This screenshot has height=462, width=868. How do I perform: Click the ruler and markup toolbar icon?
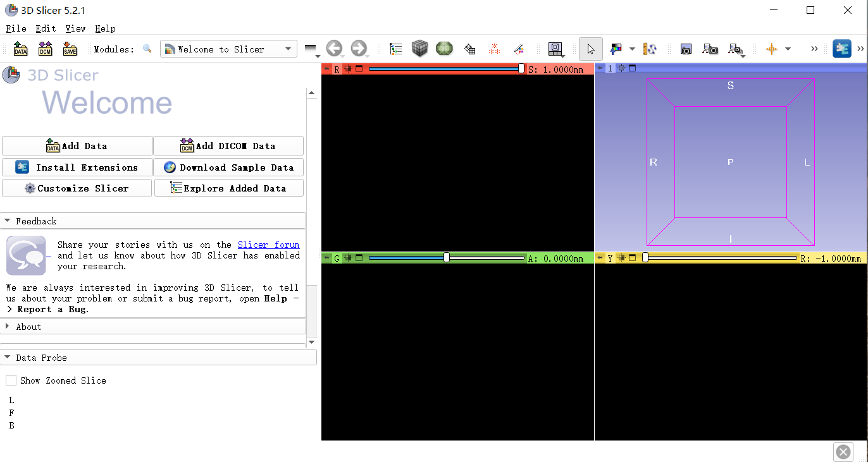point(650,49)
